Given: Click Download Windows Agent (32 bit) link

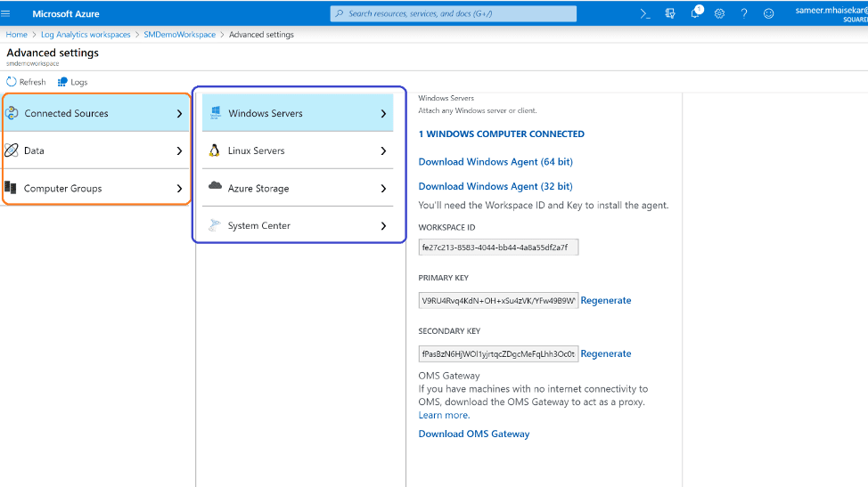Looking at the screenshot, I should coord(495,186).
